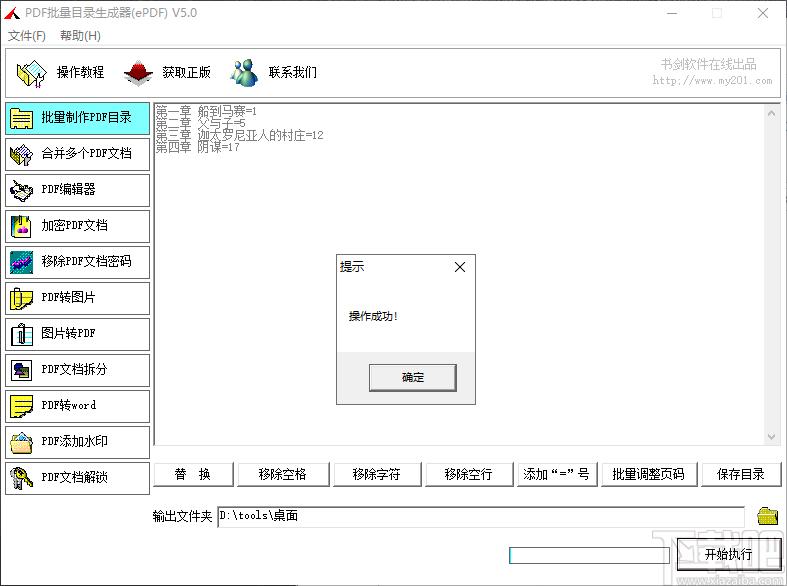Click the 获取正版 hat icon
This screenshot has width=787, height=586.
137,72
